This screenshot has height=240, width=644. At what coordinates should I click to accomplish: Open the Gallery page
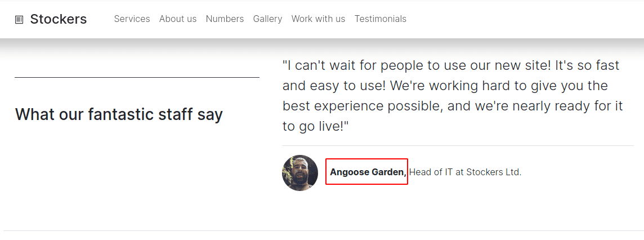(267, 19)
